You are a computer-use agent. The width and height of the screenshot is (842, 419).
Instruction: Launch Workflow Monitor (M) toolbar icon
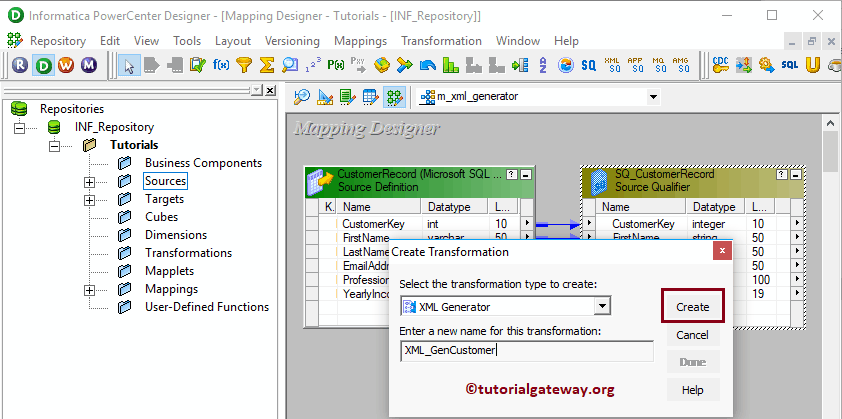pyautogui.click(x=89, y=66)
